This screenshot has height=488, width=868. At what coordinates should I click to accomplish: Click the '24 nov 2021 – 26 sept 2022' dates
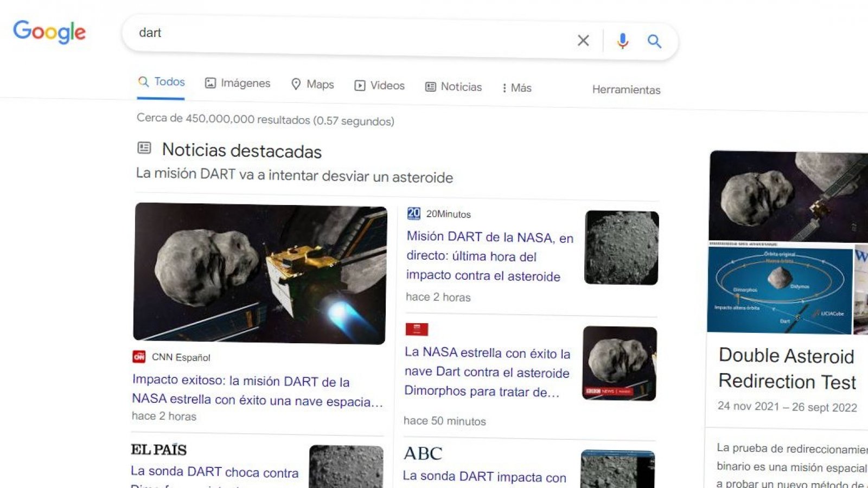[787, 407]
